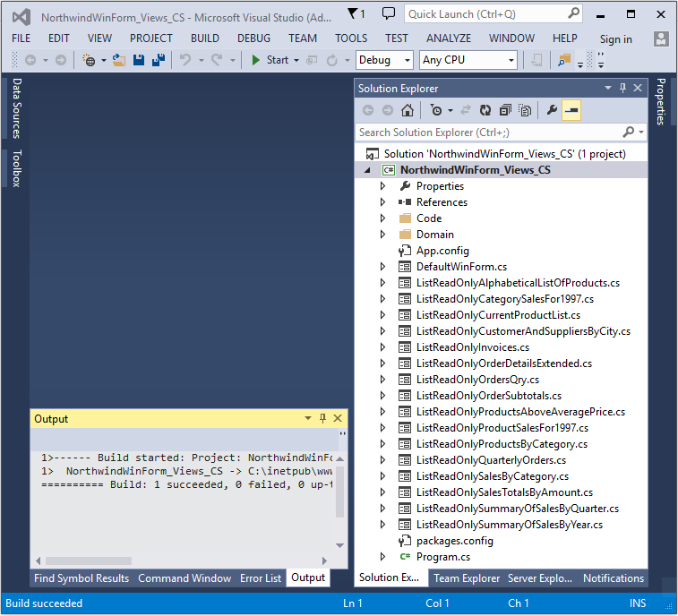Close the Output panel
Screen dimensions: 678x616
pos(338,418)
